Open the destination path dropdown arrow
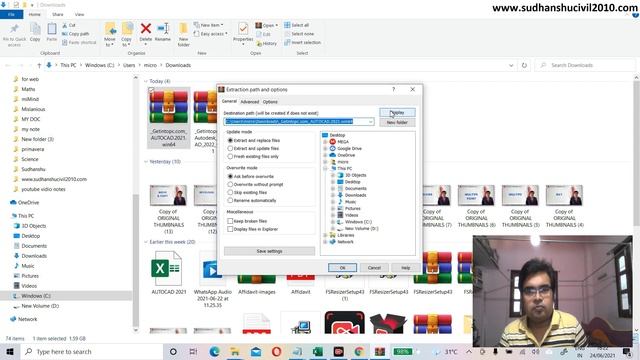640x360 pixels. pos(371,122)
